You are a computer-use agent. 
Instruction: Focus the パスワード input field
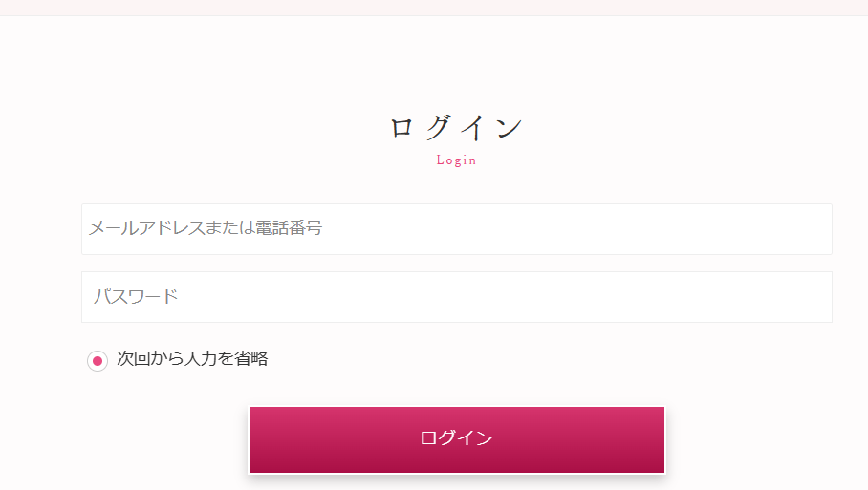456,297
